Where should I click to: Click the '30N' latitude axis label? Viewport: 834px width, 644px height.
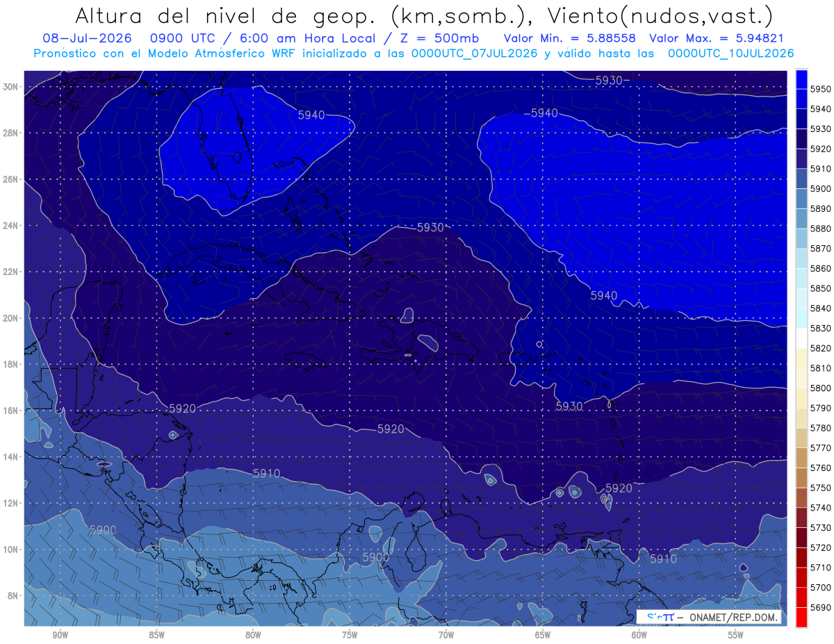pyautogui.click(x=10, y=87)
